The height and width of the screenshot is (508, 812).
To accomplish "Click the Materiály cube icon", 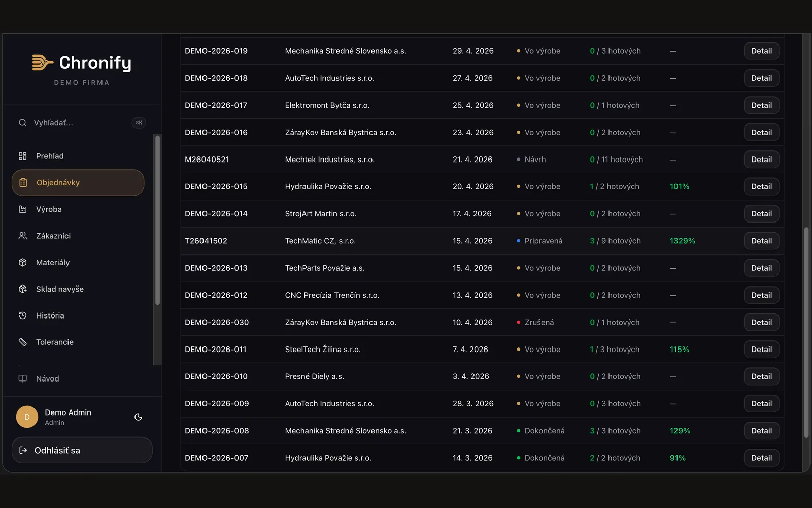I will [x=23, y=263].
